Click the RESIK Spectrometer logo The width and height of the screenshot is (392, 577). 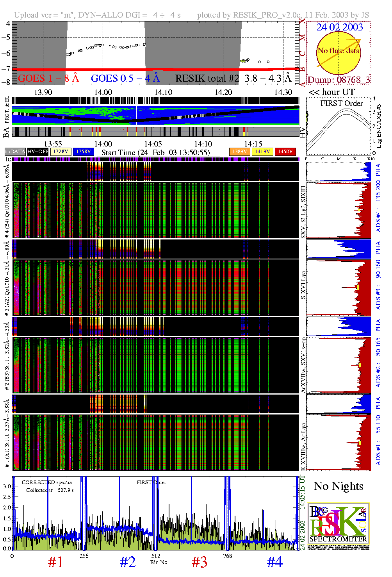click(x=338, y=526)
